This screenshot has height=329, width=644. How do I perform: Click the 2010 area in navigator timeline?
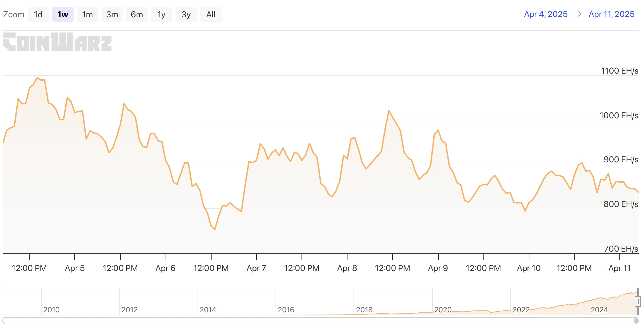tap(51, 309)
